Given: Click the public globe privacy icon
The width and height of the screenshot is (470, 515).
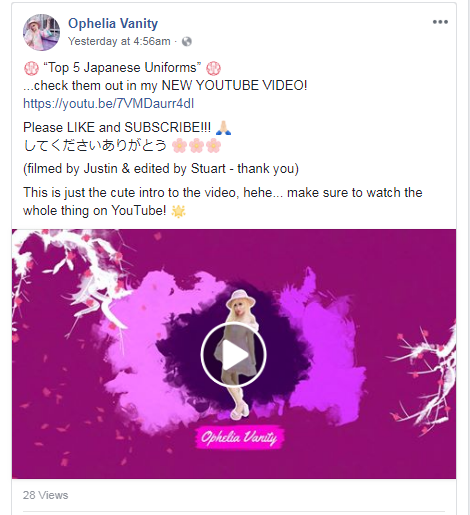Looking at the screenshot, I should pyautogui.click(x=187, y=41).
